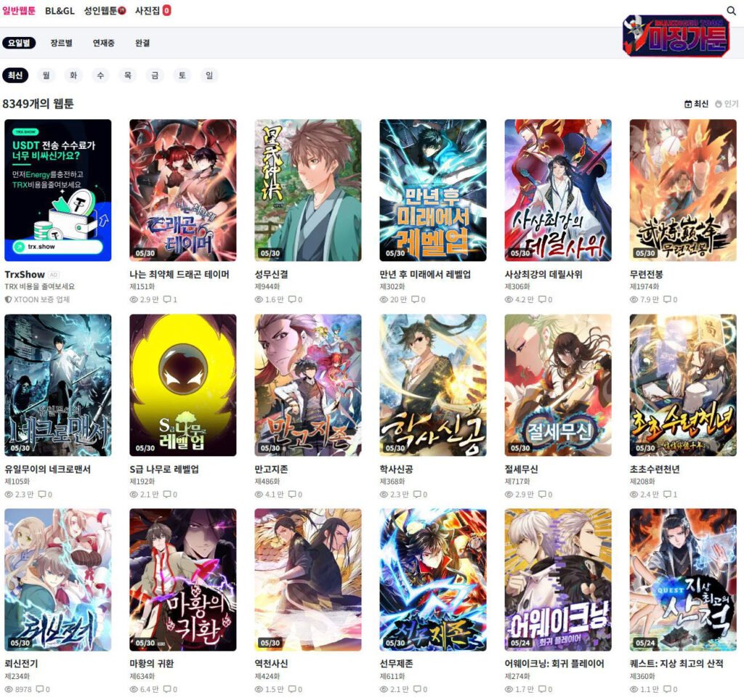Open 절세무신 cover image
Image resolution: width=744 pixels, height=700 pixels.
(558, 385)
